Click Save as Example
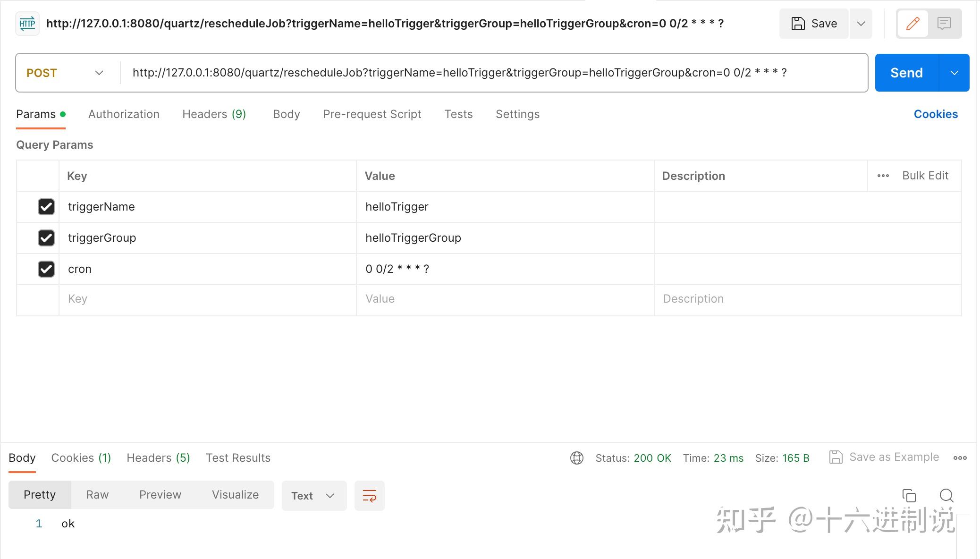This screenshot has height=559, width=980. 894,457
